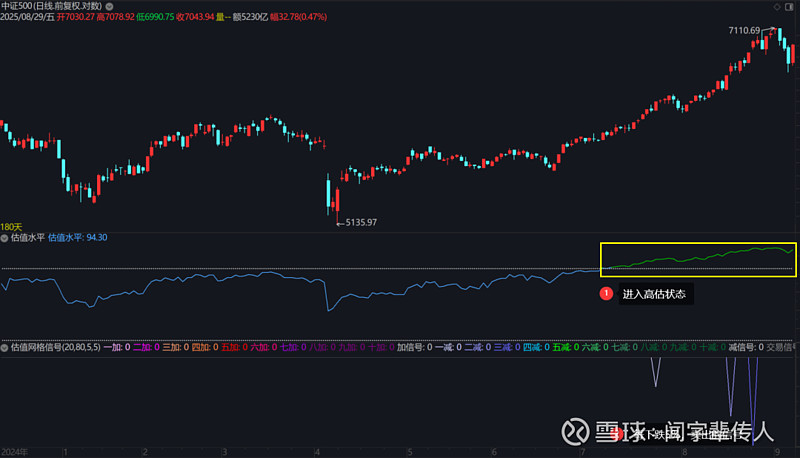Click the 减信号: 0 value
Image resolution: width=800 pixels, height=458 pixels.
click(746, 347)
